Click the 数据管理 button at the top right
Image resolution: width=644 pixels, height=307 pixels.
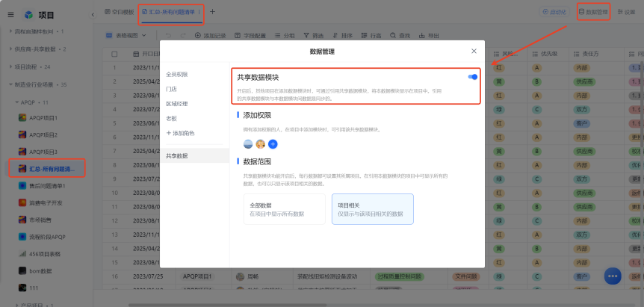[593, 12]
